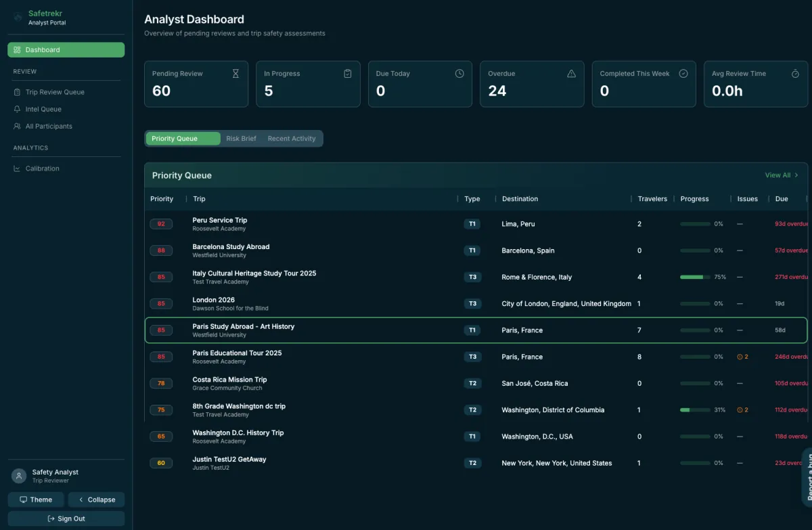812x530 pixels.
Task: Click View All link in Priority Queue
Action: coord(782,175)
